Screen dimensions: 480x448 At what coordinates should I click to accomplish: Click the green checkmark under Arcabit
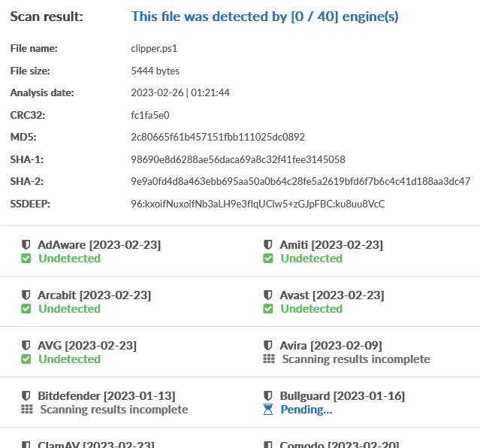pos(26,309)
